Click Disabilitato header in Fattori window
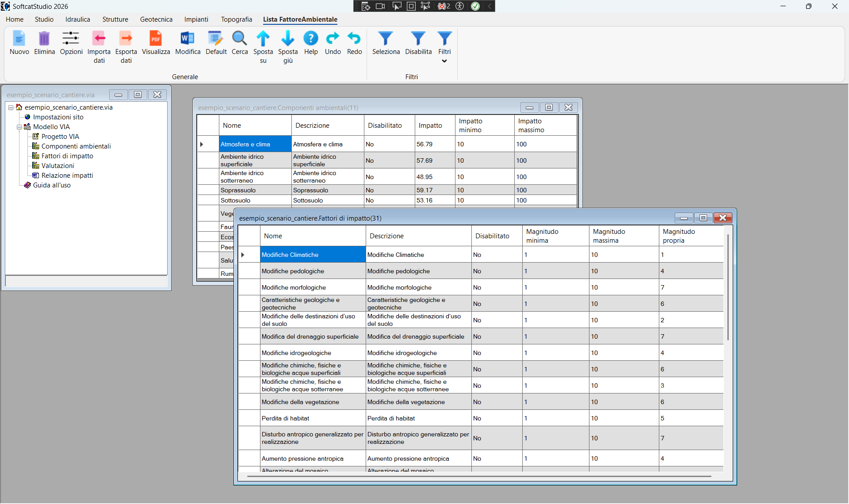The height and width of the screenshot is (504, 849). (497, 236)
